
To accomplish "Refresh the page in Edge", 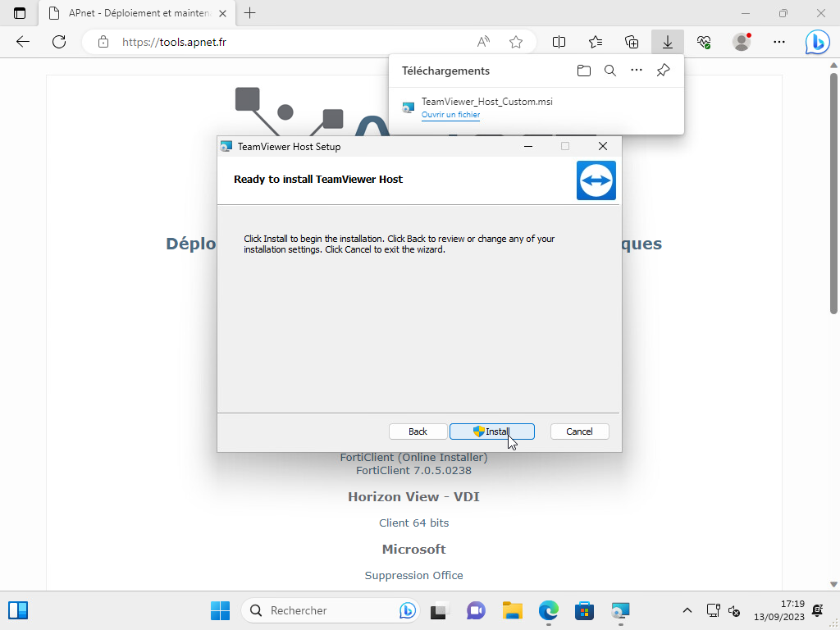I will 59,42.
